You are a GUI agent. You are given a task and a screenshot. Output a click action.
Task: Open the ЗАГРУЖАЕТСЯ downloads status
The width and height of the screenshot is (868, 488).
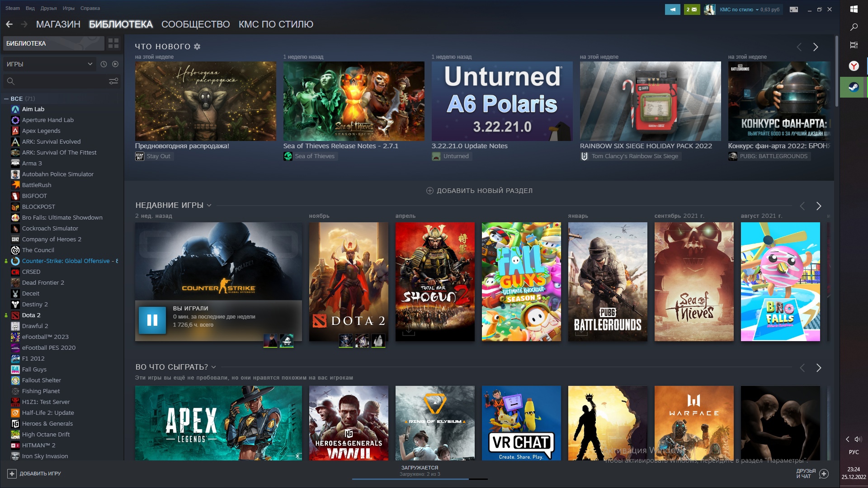pos(420,468)
